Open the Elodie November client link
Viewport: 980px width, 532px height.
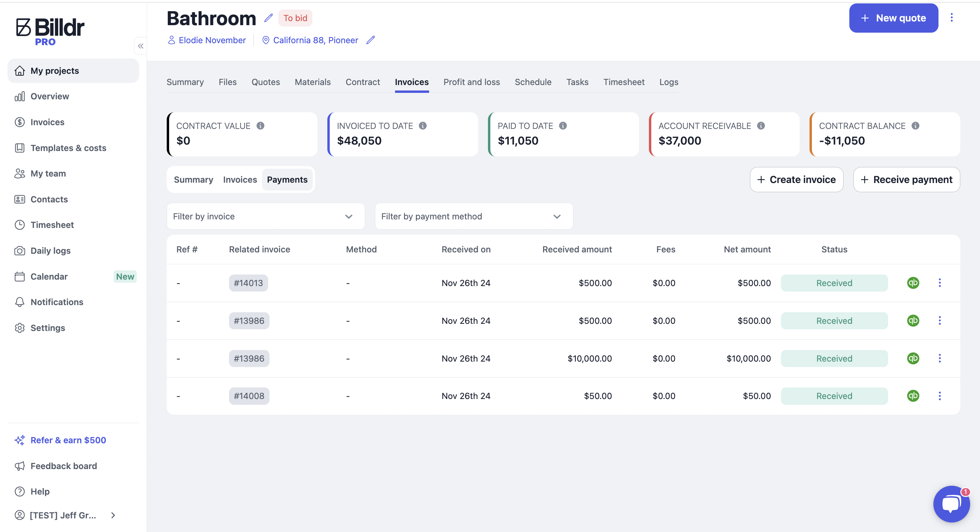(212, 40)
